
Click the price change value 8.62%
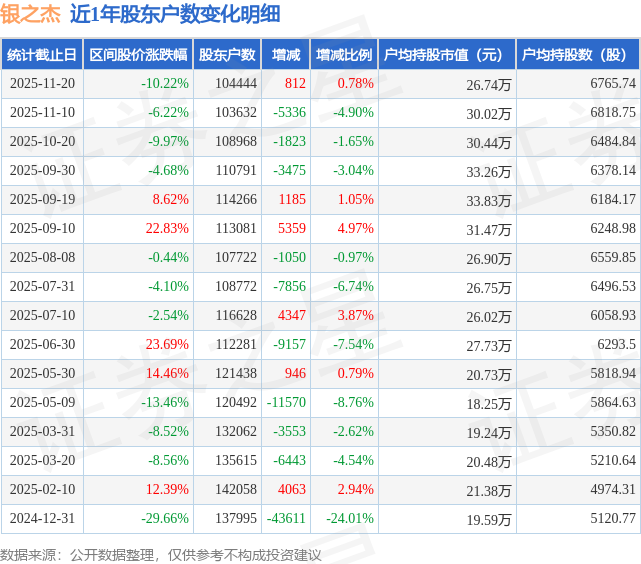(170, 199)
